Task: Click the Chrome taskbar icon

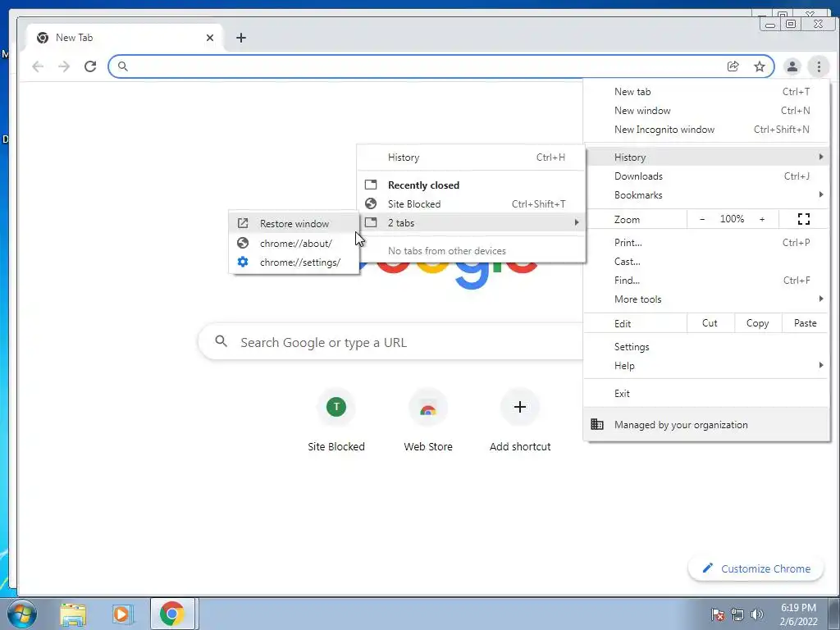Action: (171, 614)
